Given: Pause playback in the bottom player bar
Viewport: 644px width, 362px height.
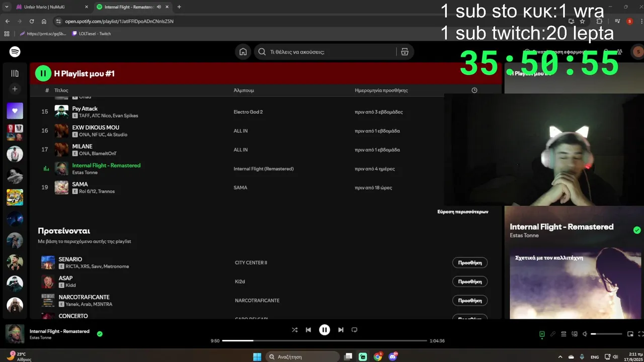Looking at the screenshot, I should tap(325, 330).
